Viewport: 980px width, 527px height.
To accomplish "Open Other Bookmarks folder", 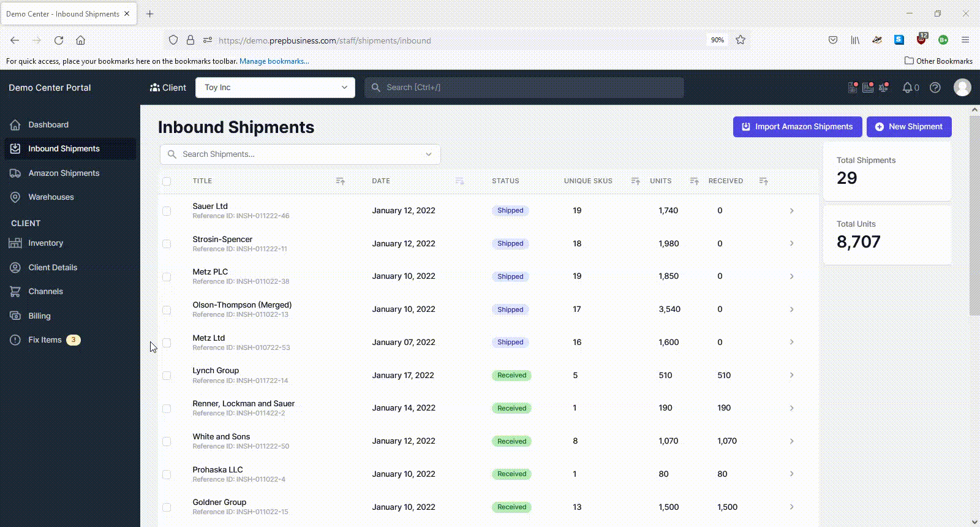I will (939, 61).
